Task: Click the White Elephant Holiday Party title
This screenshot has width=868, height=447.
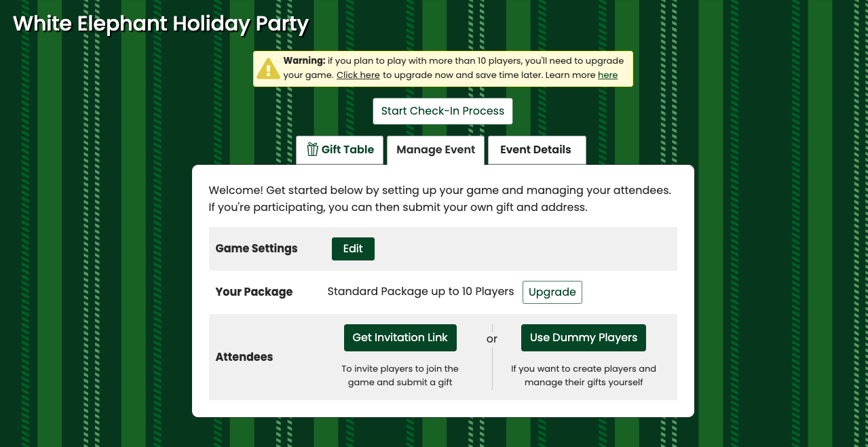Action: pyautogui.click(x=162, y=24)
